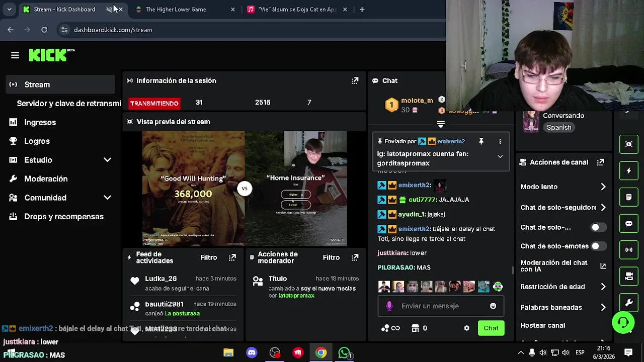The image size is (644, 362).
Task: Open pinned message three-dot options
Action: point(500,142)
